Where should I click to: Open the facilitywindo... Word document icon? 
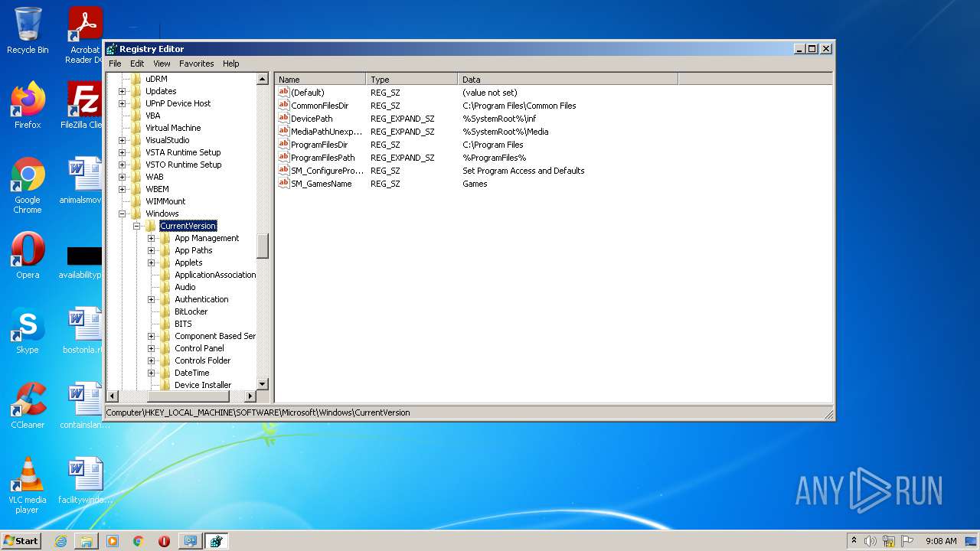[85, 480]
